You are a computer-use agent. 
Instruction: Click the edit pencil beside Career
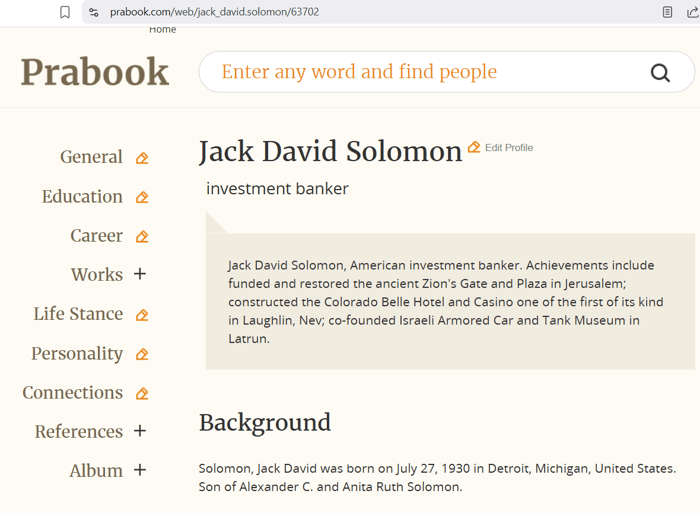click(142, 237)
